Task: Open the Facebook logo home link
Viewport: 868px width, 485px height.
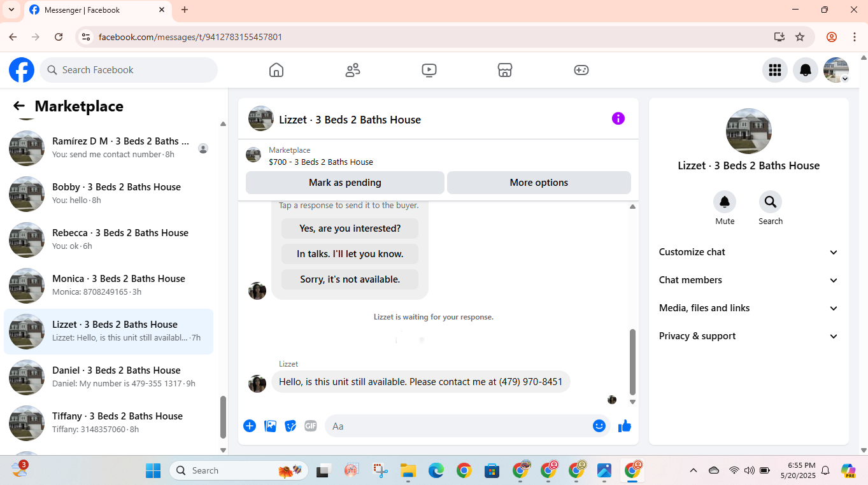Action: coord(22,70)
